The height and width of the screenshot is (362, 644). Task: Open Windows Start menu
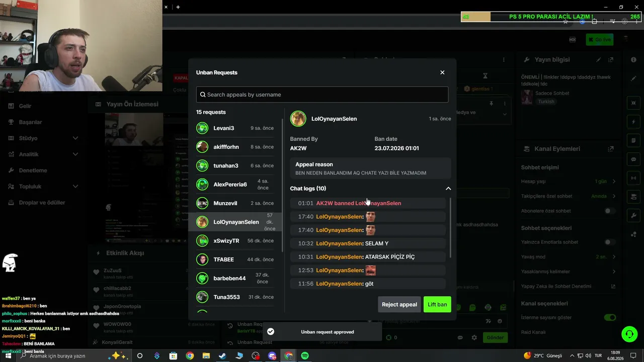8,355
